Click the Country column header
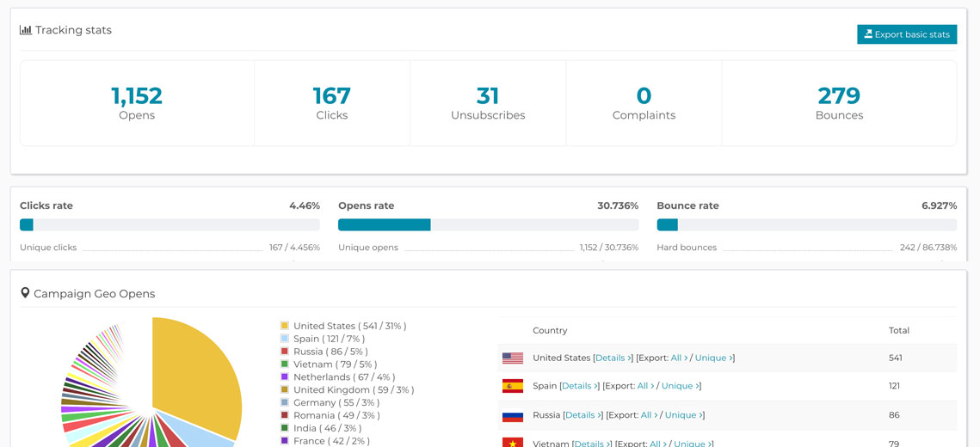This screenshot has height=447, width=980. [x=550, y=330]
